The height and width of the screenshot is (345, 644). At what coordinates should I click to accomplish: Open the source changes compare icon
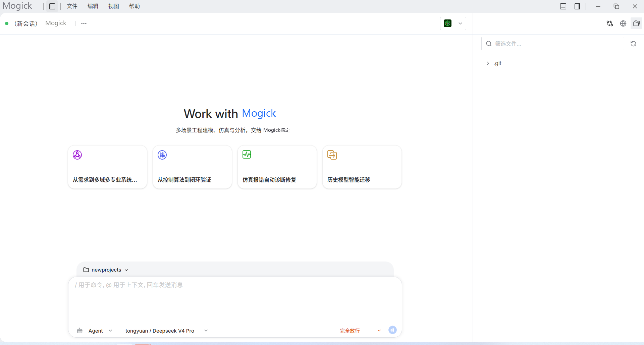pyautogui.click(x=610, y=23)
